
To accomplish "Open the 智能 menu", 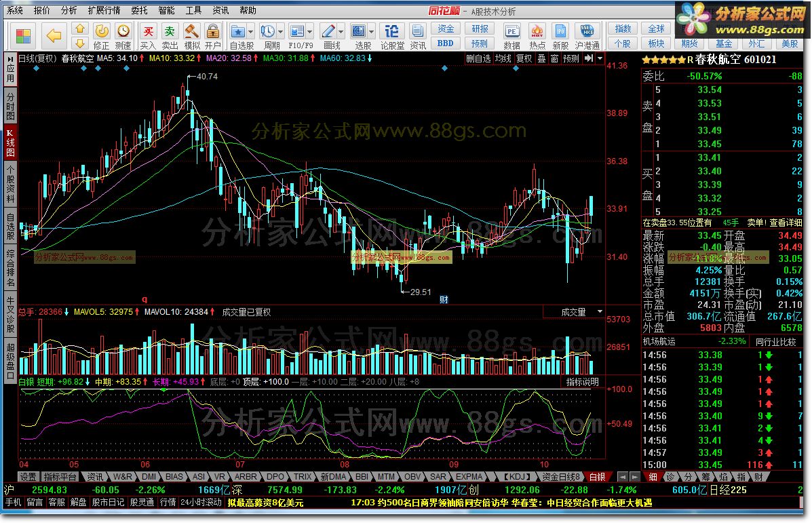I will coord(166,10).
